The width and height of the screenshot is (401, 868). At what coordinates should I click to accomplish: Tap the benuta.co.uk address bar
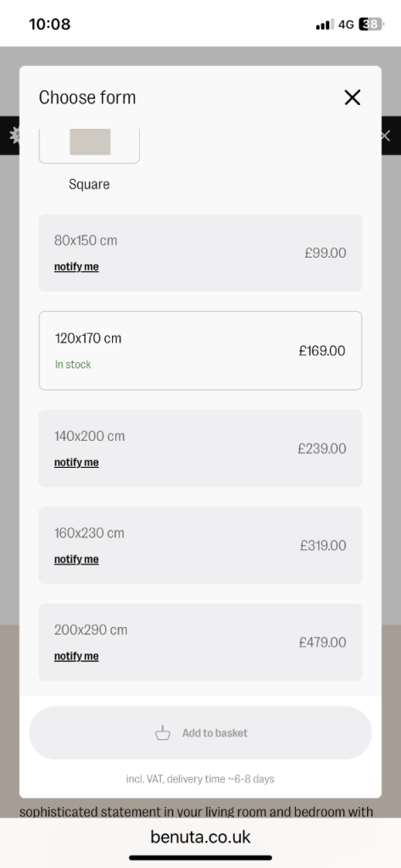200,837
